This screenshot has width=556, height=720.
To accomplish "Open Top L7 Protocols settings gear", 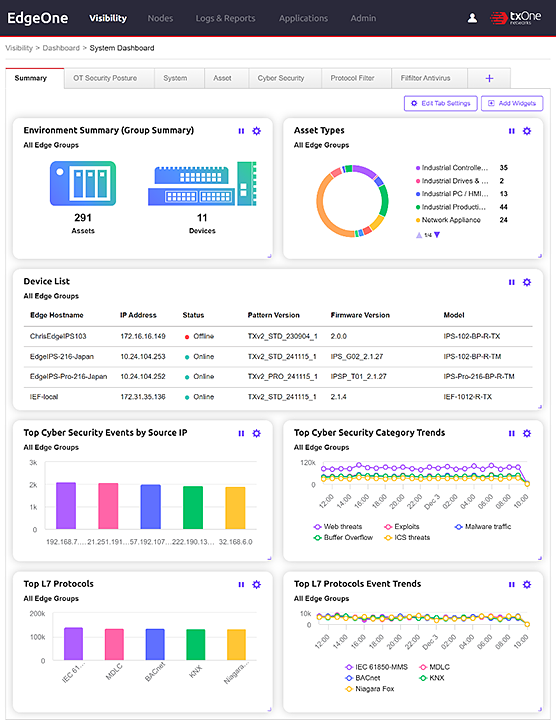I will (x=257, y=585).
